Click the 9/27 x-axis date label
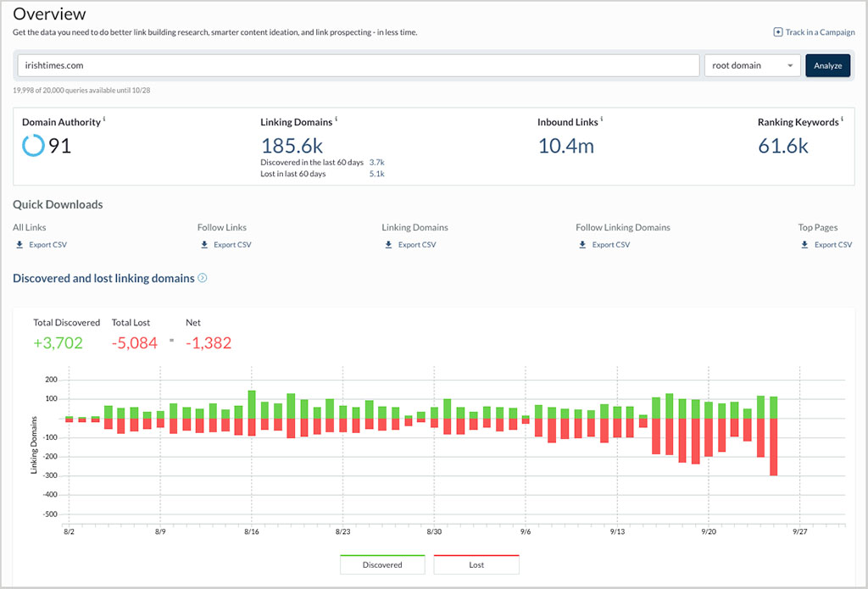 click(800, 531)
